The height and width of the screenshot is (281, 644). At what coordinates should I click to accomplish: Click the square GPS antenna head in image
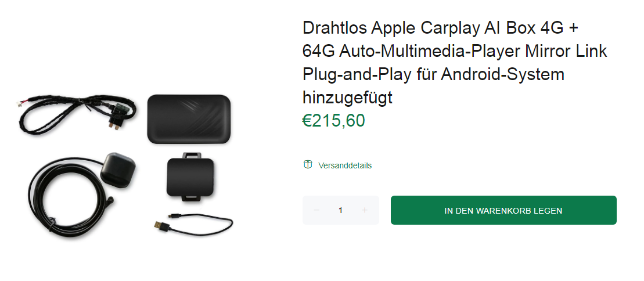pos(117,170)
